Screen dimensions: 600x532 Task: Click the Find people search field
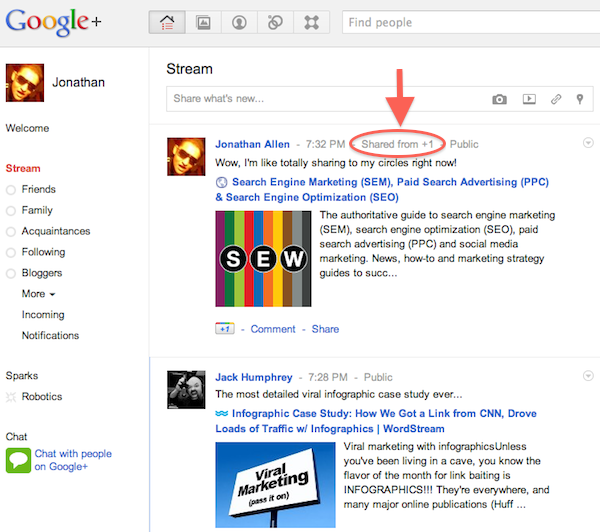471,22
